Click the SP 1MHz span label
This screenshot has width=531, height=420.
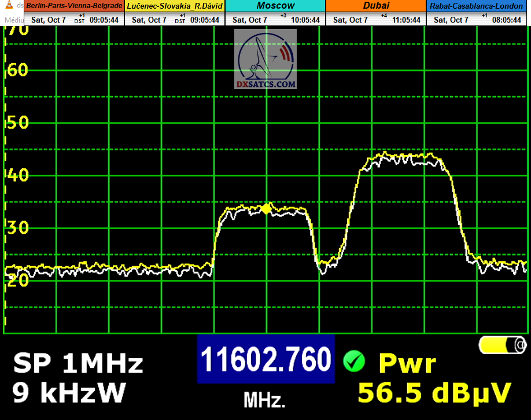coord(78,364)
